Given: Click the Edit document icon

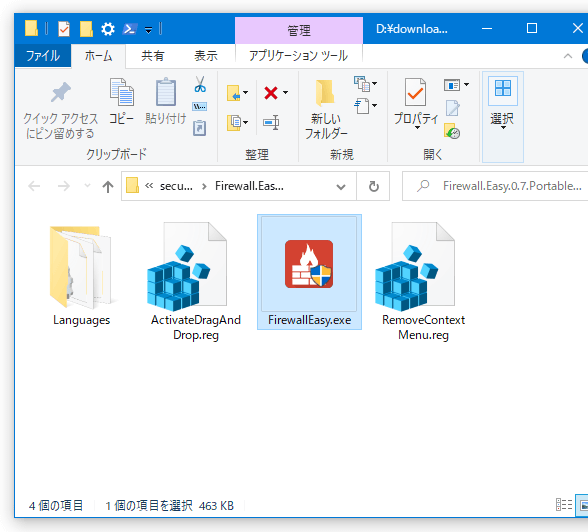Looking at the screenshot, I should [453, 108].
